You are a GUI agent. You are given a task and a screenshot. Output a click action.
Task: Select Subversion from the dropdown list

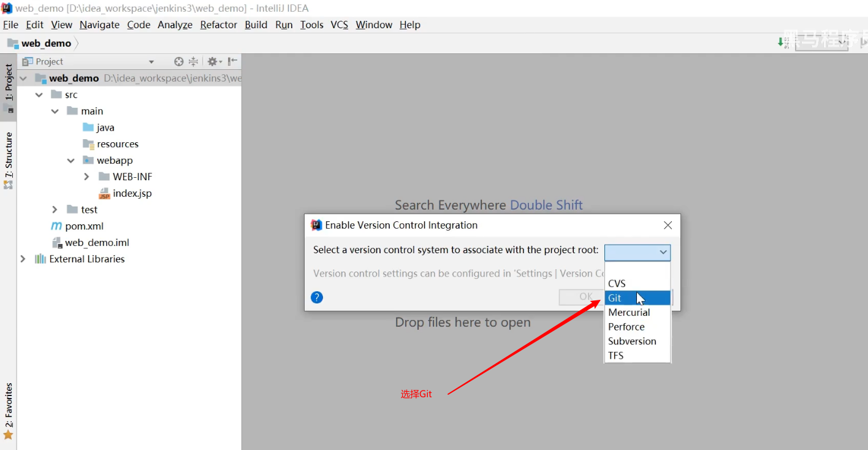point(638,341)
